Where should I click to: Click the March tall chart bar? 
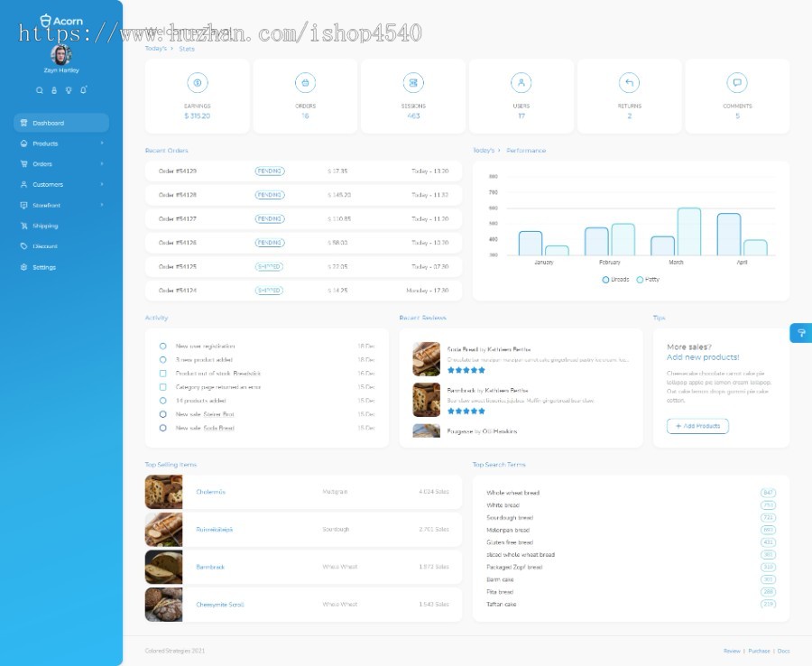(x=689, y=232)
